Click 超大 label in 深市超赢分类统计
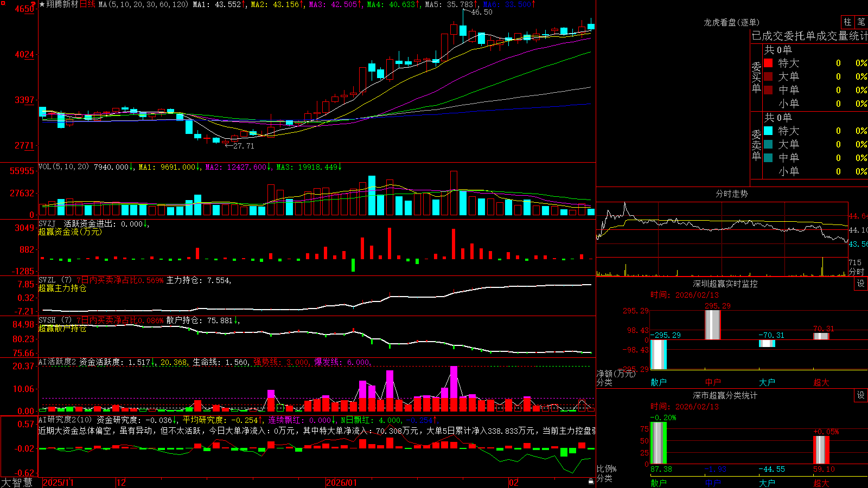This screenshot has height=488, width=868. point(821,483)
